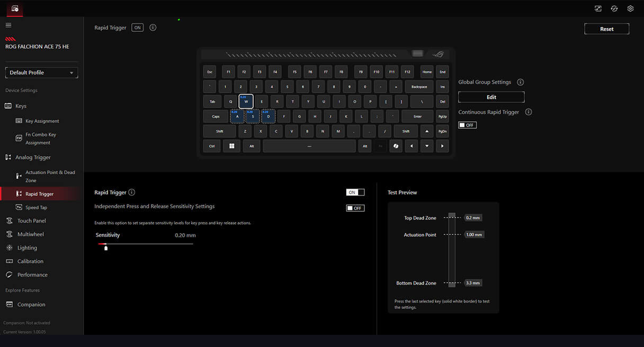Collapse the Keys section in sidebar
Image resolution: width=644 pixels, height=347 pixels.
[x=20, y=106]
